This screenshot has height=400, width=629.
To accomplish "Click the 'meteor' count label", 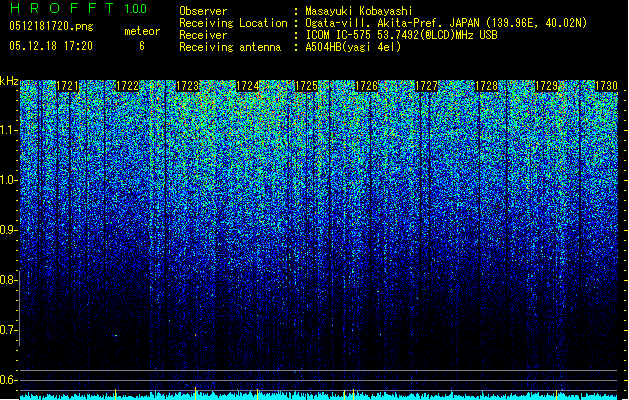I will pyautogui.click(x=142, y=31).
